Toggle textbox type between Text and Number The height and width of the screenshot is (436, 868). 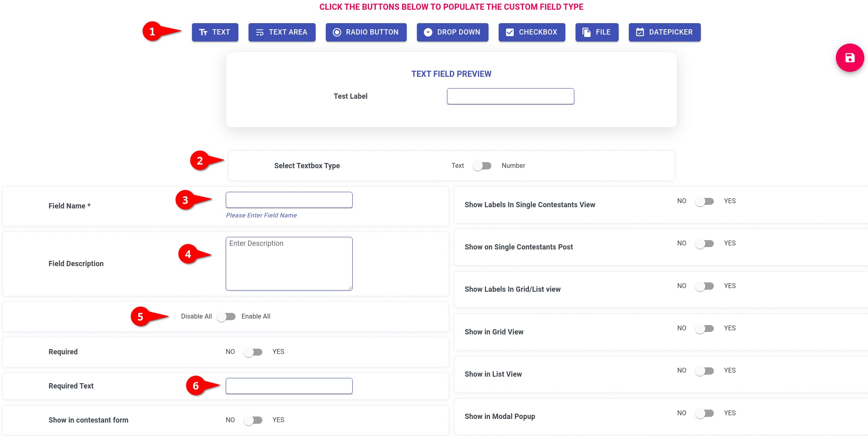point(482,166)
